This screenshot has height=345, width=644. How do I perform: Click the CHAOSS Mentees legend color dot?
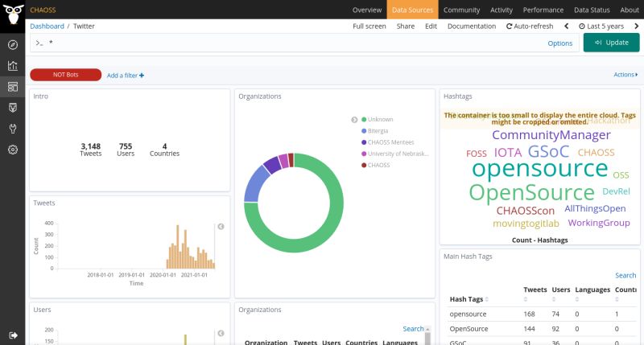pyautogui.click(x=364, y=142)
